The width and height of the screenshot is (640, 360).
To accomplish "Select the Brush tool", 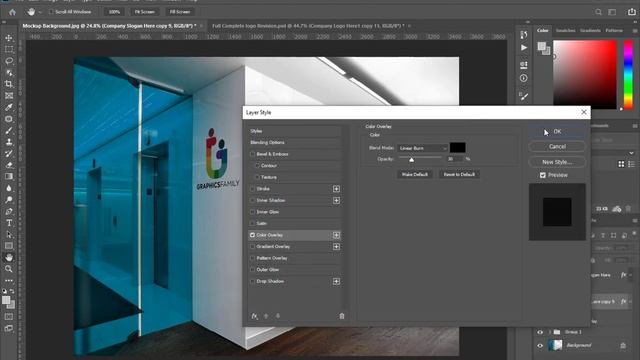I will tap(9, 131).
